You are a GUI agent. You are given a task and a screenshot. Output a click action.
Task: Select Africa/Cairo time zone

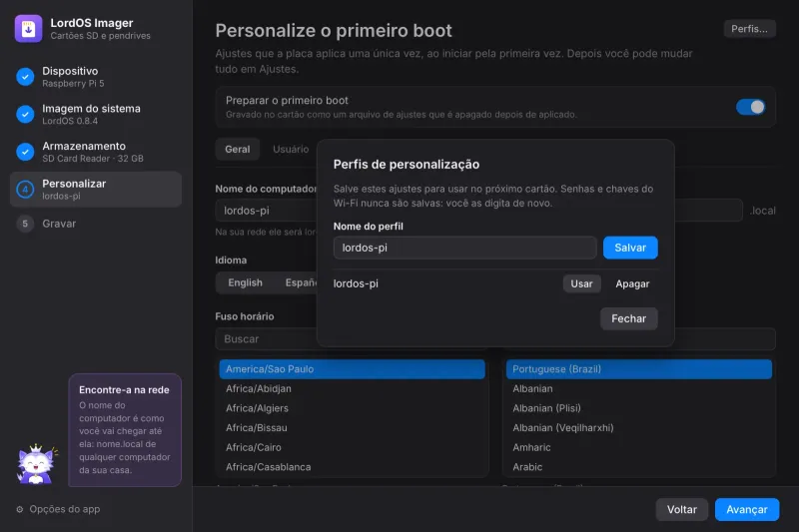click(353, 447)
